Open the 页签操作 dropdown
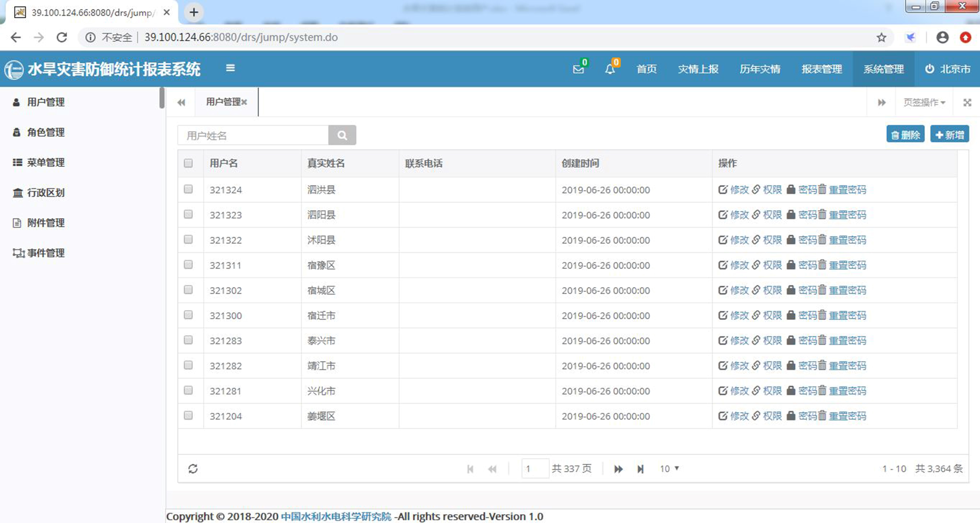 pyautogui.click(x=924, y=102)
